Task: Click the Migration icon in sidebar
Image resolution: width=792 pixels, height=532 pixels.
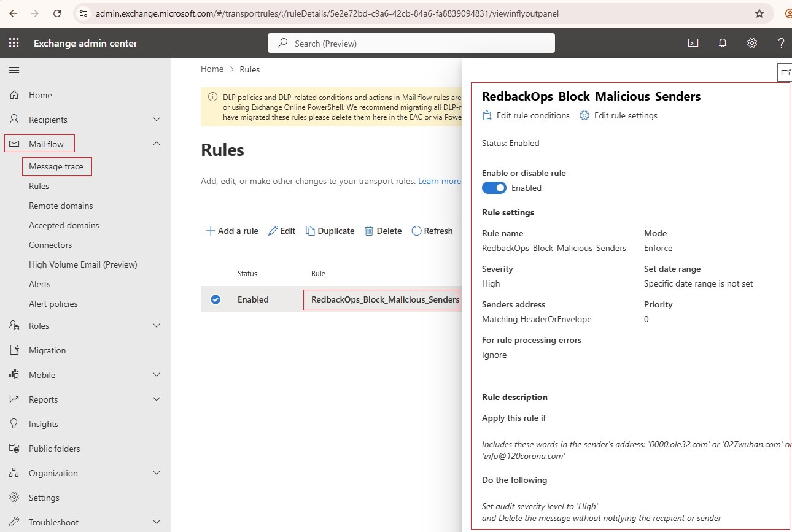Action: [14, 350]
